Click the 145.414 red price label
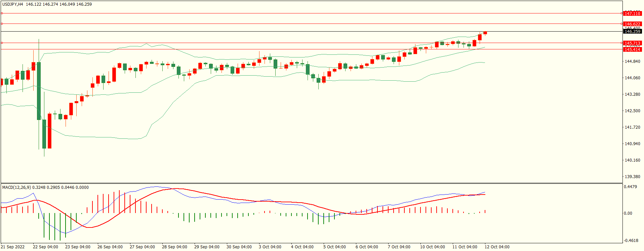This screenshot has width=644, height=251. 632,49
